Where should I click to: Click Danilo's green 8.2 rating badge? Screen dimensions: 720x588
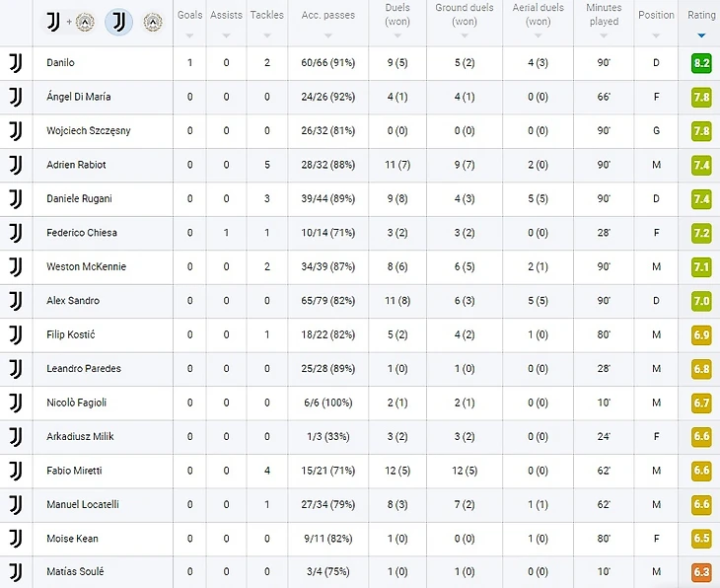click(701, 63)
